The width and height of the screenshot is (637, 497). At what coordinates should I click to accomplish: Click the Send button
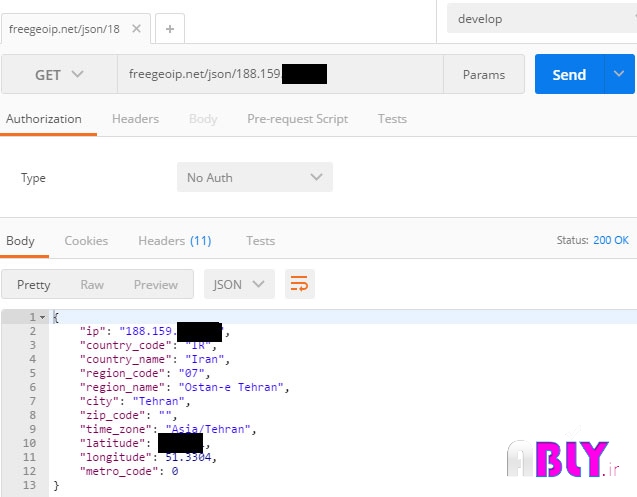(570, 74)
